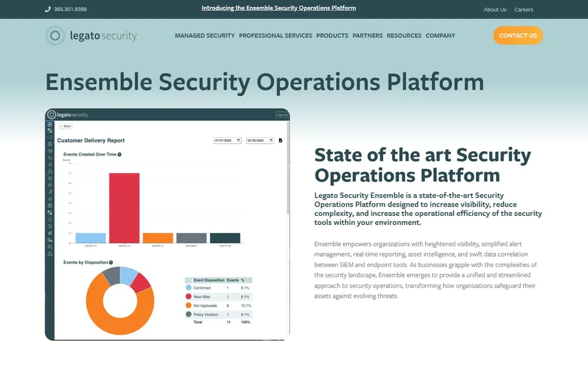Click the info icon next to Events by Disposition
Screen dimensions: 588x368
click(x=111, y=263)
